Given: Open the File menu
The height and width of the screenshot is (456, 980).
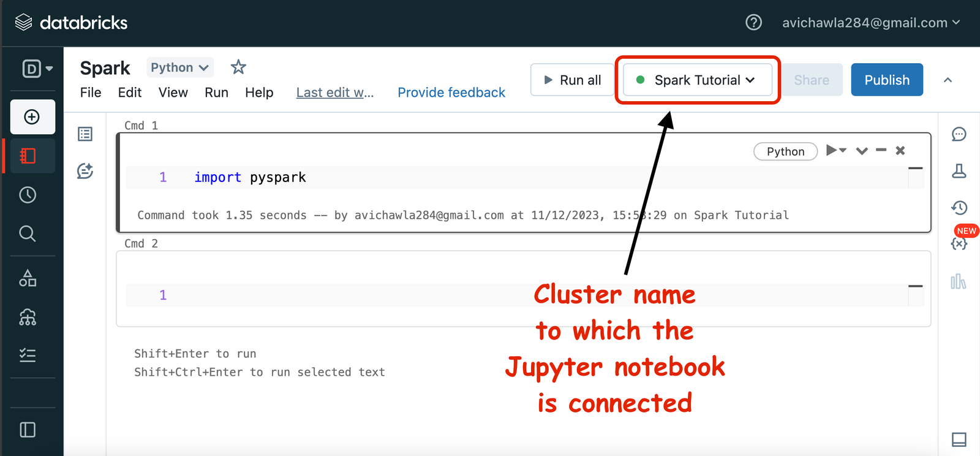Looking at the screenshot, I should click(91, 93).
